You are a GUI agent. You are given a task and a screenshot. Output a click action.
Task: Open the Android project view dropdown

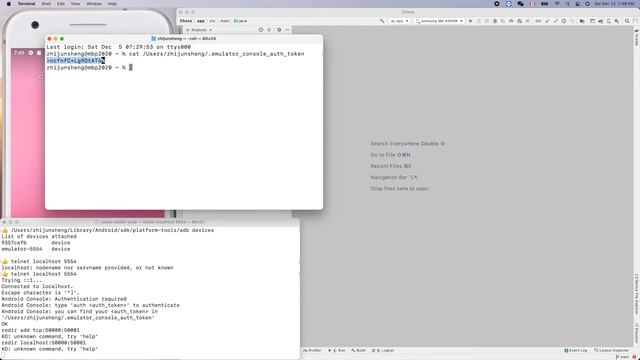pos(199,30)
